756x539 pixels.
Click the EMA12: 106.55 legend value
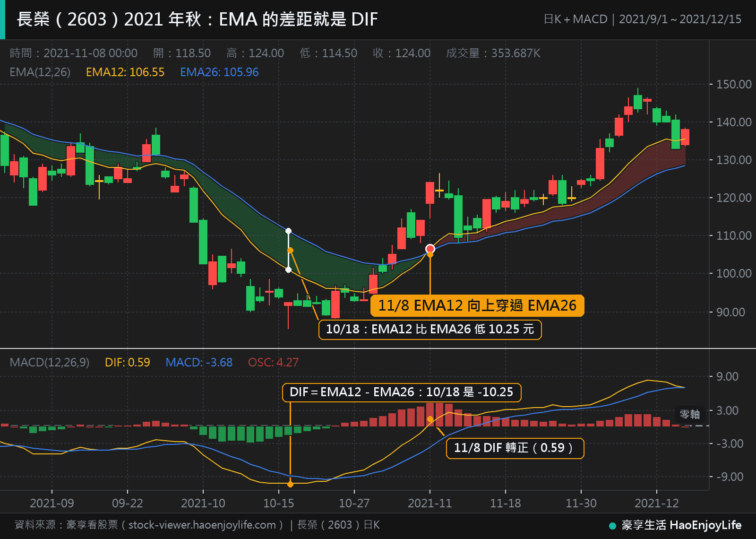[x=125, y=72]
